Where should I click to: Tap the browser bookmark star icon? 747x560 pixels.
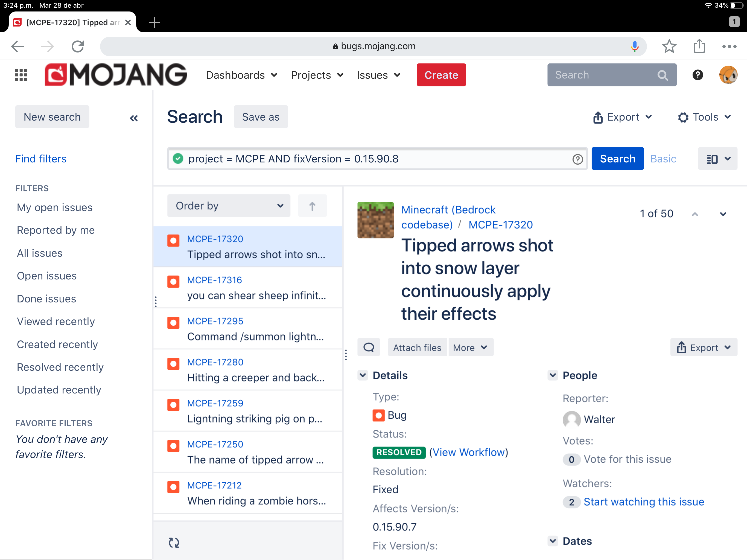[x=669, y=46]
